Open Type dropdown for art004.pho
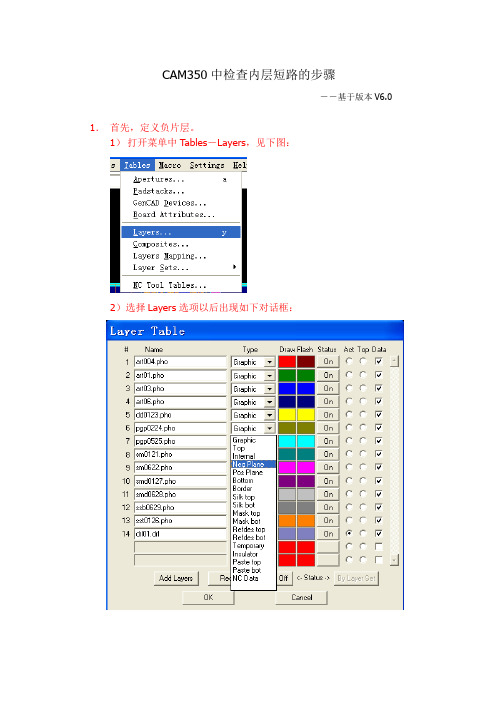This screenshot has height=702, width=496. [269, 362]
